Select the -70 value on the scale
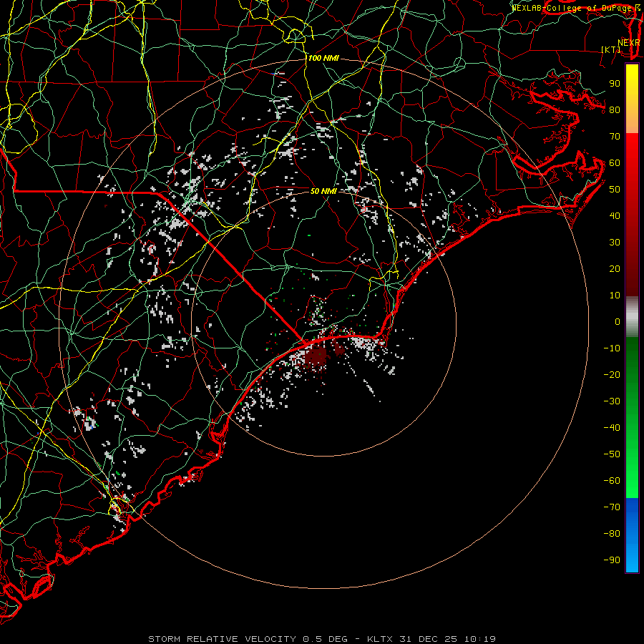Image resolution: width=644 pixels, height=644 pixels. [612, 507]
